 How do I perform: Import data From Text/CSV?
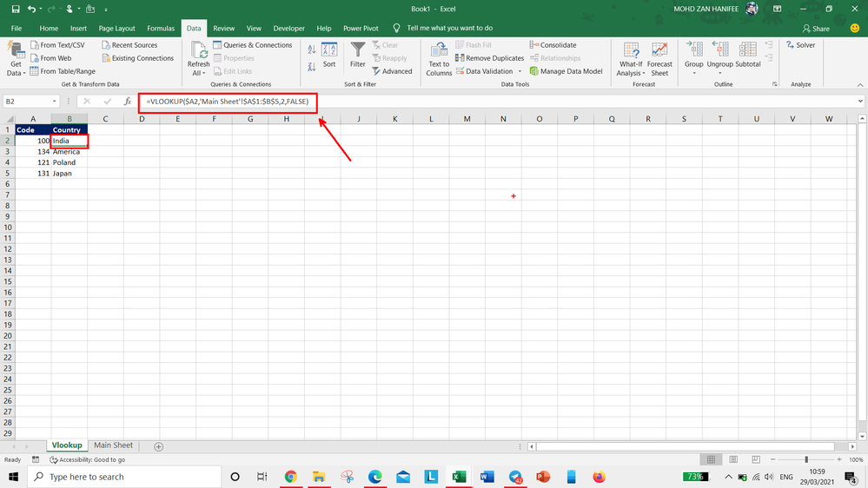coord(57,45)
